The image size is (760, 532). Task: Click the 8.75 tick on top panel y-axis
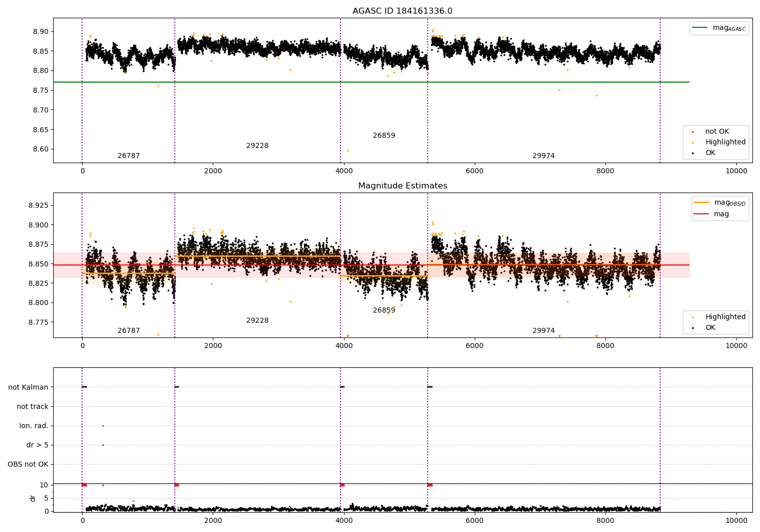click(41, 90)
